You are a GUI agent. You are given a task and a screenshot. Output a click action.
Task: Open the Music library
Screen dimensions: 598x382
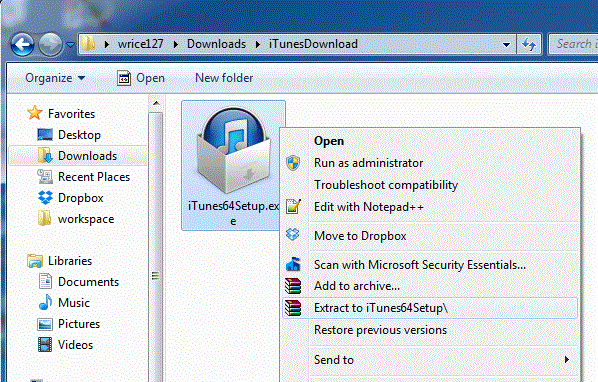click(74, 303)
